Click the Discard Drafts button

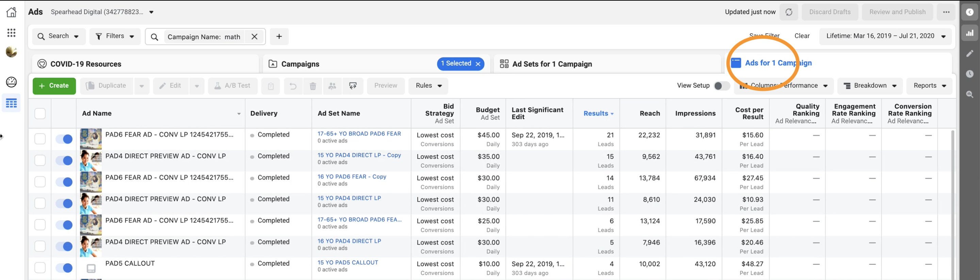pyautogui.click(x=830, y=12)
